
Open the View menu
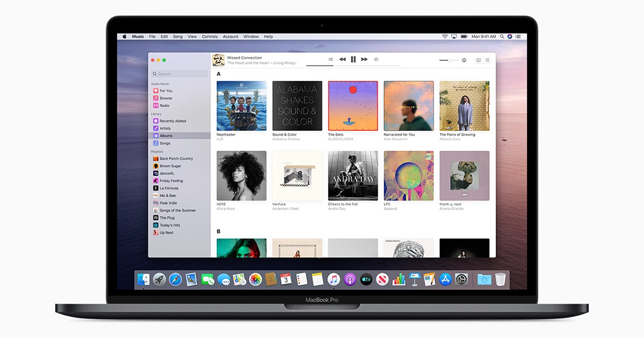point(192,36)
